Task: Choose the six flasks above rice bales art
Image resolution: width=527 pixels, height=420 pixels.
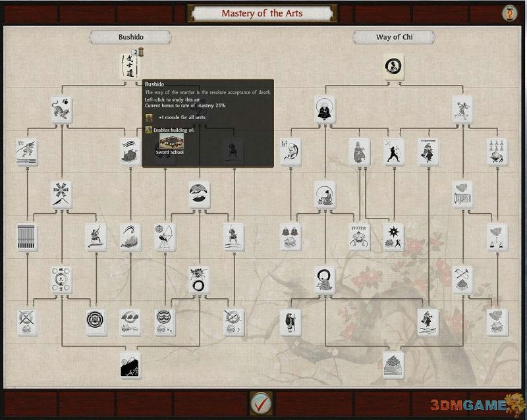Action: 497,152
